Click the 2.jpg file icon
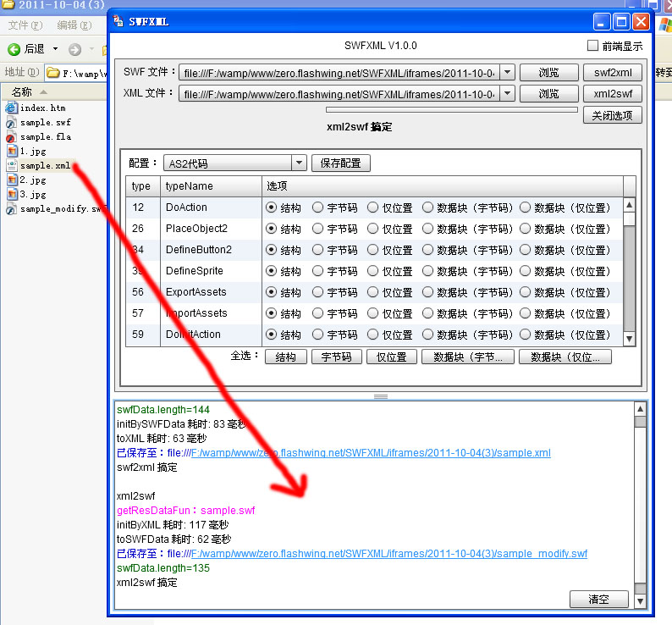The width and height of the screenshot is (672, 625). click(x=12, y=180)
